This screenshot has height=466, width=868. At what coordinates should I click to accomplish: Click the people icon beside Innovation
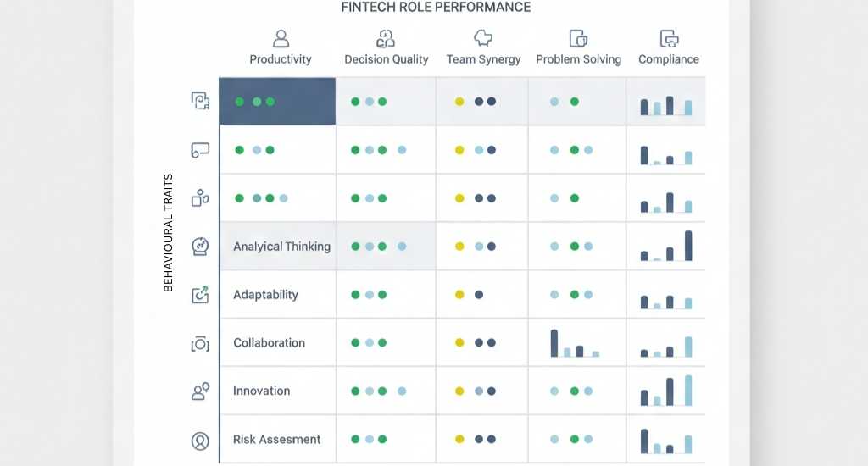pos(200,391)
